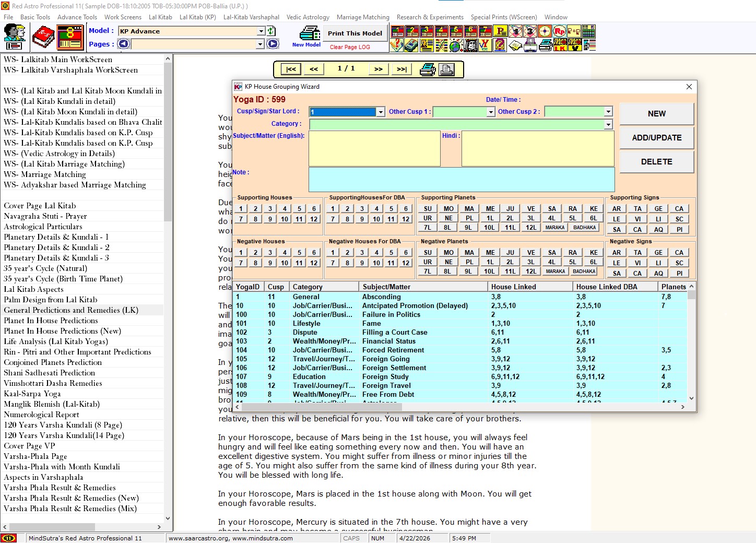Click the 'P+P' toolbar icon
This screenshot has width=756, height=543.
point(574,31)
